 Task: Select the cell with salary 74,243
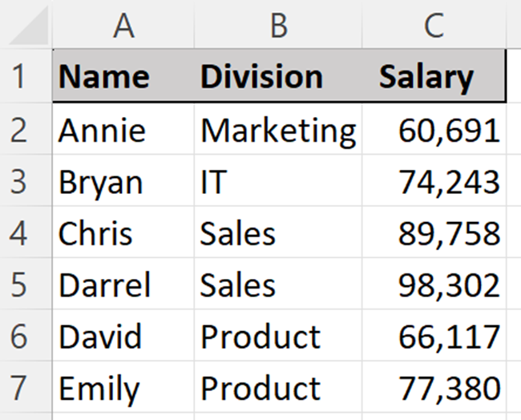coord(434,180)
